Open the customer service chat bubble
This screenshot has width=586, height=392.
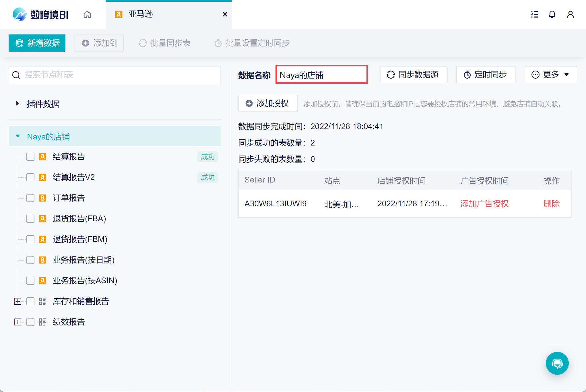(557, 363)
